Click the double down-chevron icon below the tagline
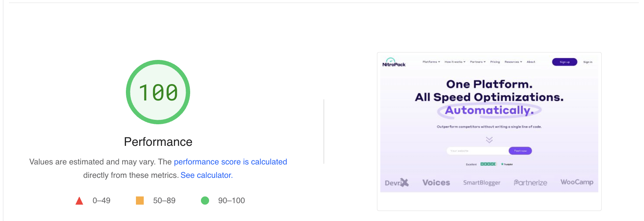Image resolution: width=644 pixels, height=221 pixels. pyautogui.click(x=489, y=140)
